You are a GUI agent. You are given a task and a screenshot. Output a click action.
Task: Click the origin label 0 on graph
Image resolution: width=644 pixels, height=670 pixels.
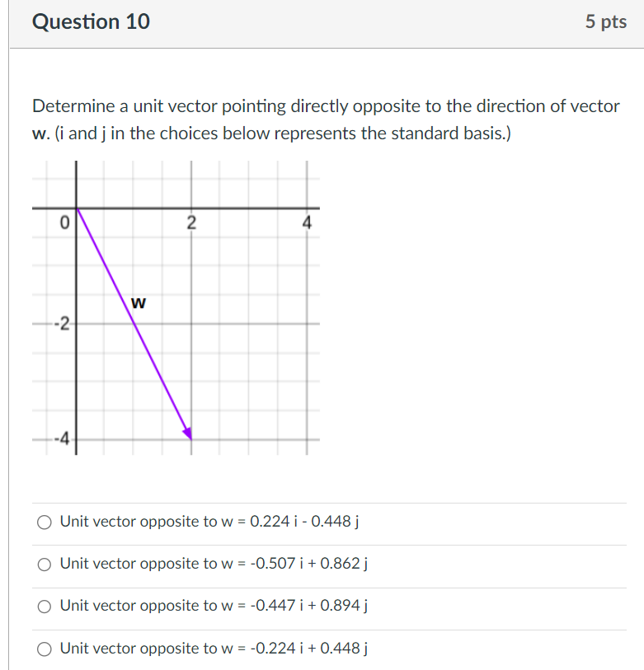pyautogui.click(x=63, y=223)
